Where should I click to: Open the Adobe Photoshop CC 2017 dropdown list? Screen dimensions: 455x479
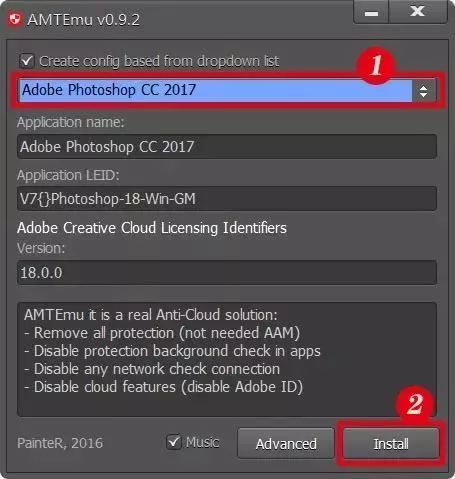click(227, 90)
